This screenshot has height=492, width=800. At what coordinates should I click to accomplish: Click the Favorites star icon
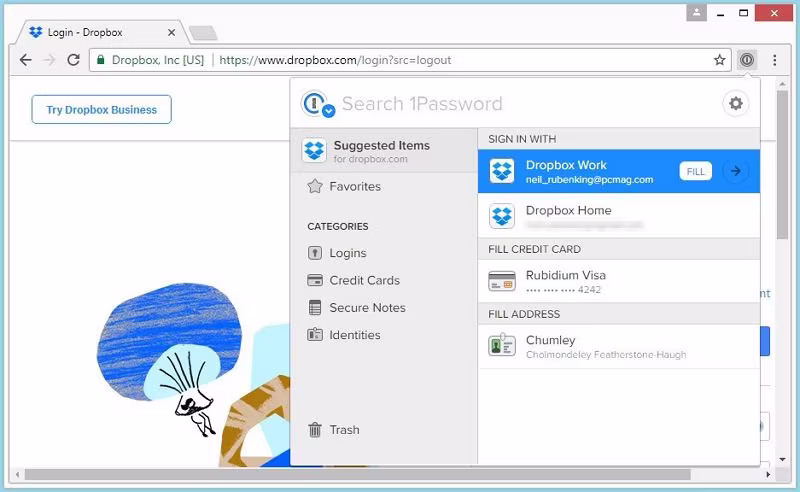tap(315, 186)
